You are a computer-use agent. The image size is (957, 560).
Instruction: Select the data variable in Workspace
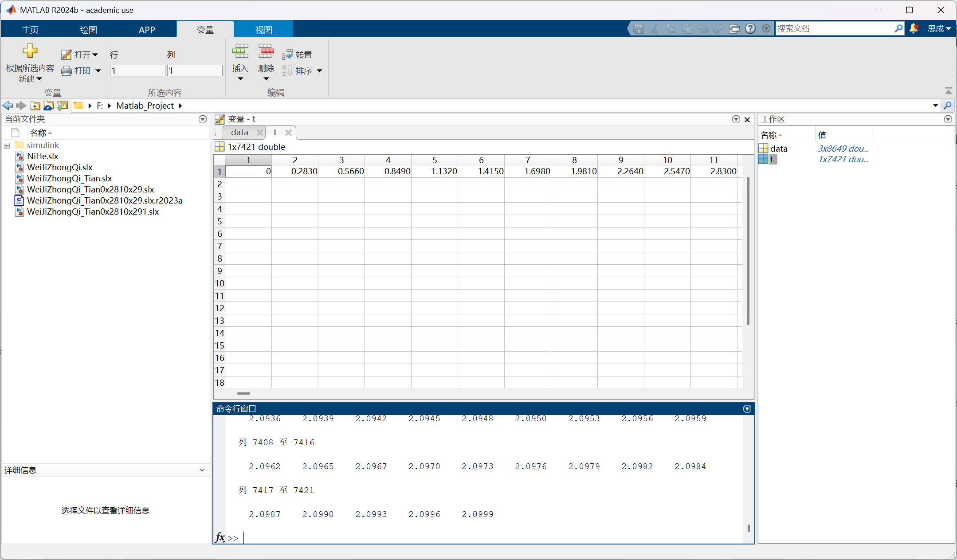pos(778,149)
